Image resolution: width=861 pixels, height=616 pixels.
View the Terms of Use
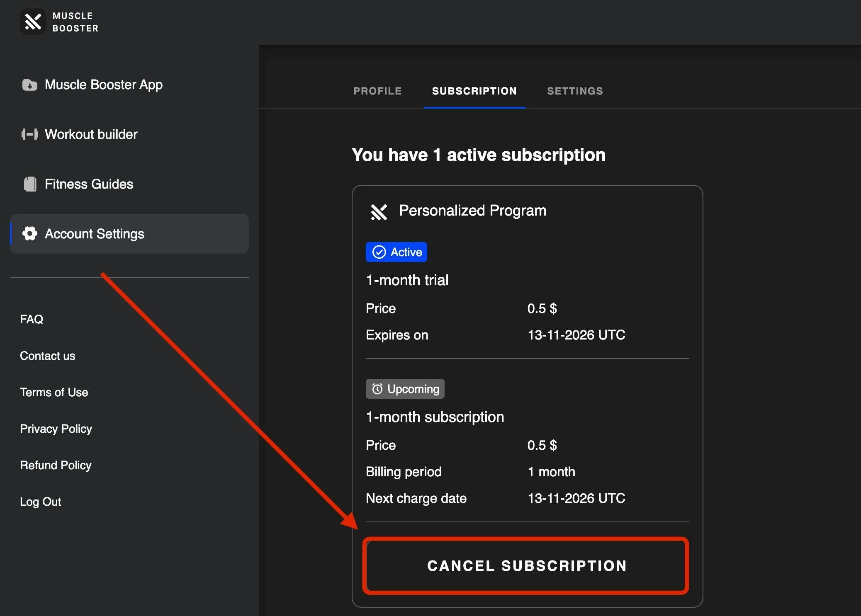click(x=54, y=392)
